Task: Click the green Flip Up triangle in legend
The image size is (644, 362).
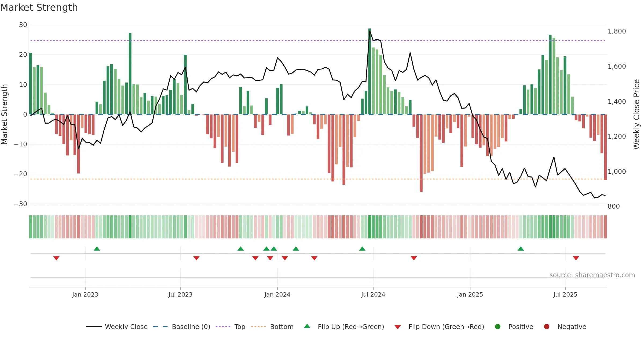Action: click(307, 326)
